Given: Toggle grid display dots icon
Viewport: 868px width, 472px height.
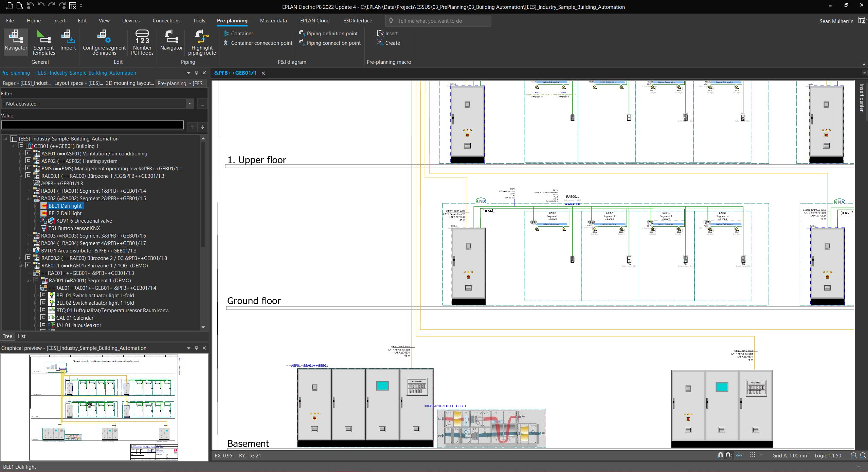Looking at the screenshot, I should click(x=753, y=455).
